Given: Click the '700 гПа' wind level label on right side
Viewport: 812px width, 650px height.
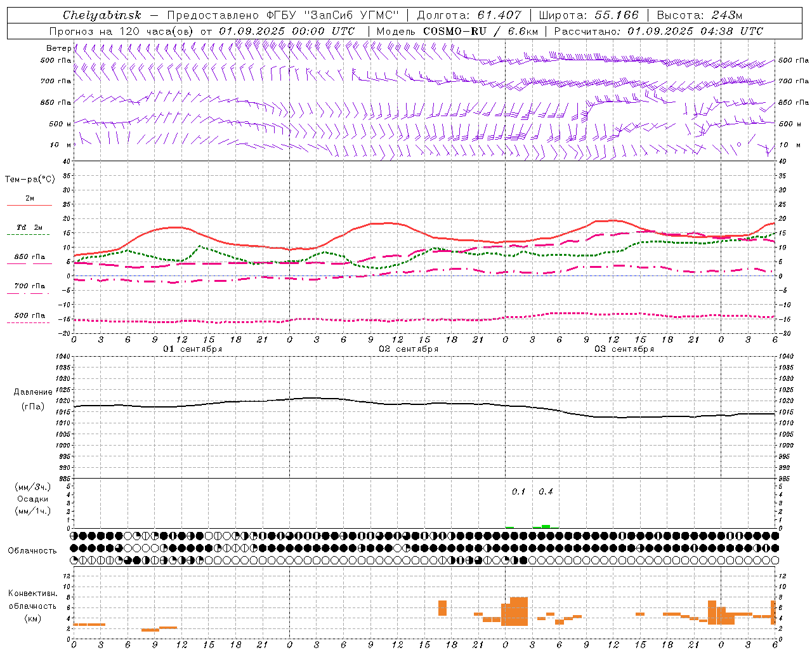Looking at the screenshot, I should click(x=794, y=81).
